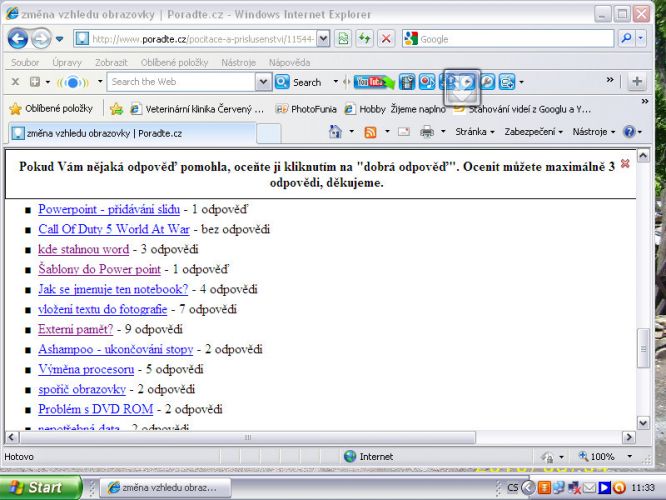The width and height of the screenshot is (666, 500).
Task: Open the Nápověda menu
Action: point(289,62)
